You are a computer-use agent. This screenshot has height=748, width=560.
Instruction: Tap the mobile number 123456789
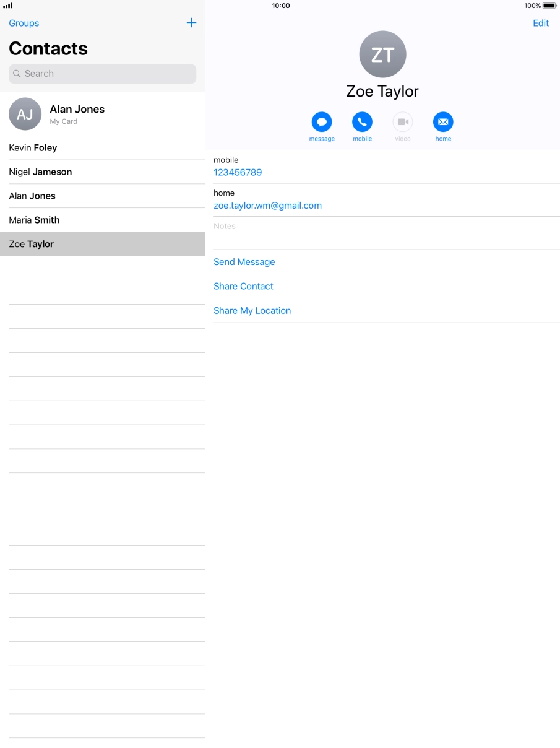[x=238, y=173]
